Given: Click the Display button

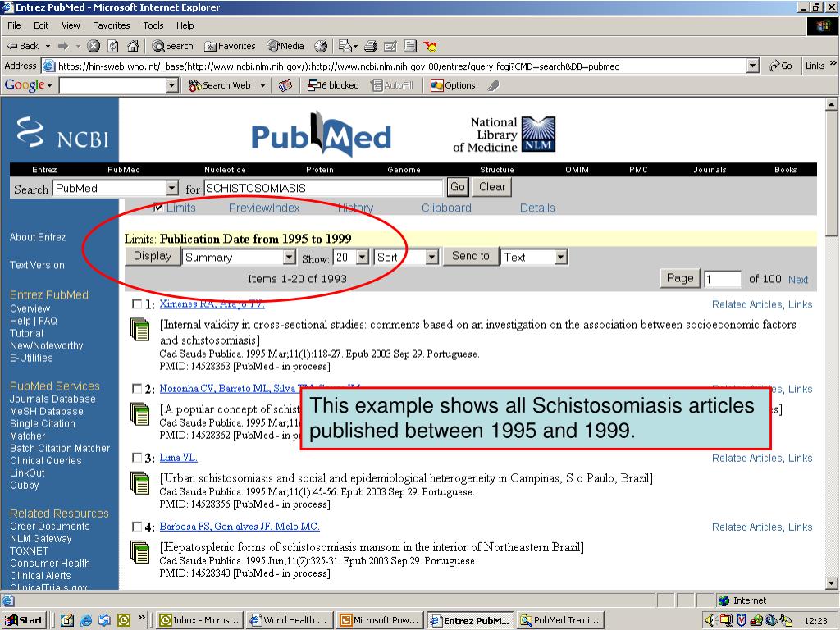Looking at the screenshot, I should pos(152,256).
